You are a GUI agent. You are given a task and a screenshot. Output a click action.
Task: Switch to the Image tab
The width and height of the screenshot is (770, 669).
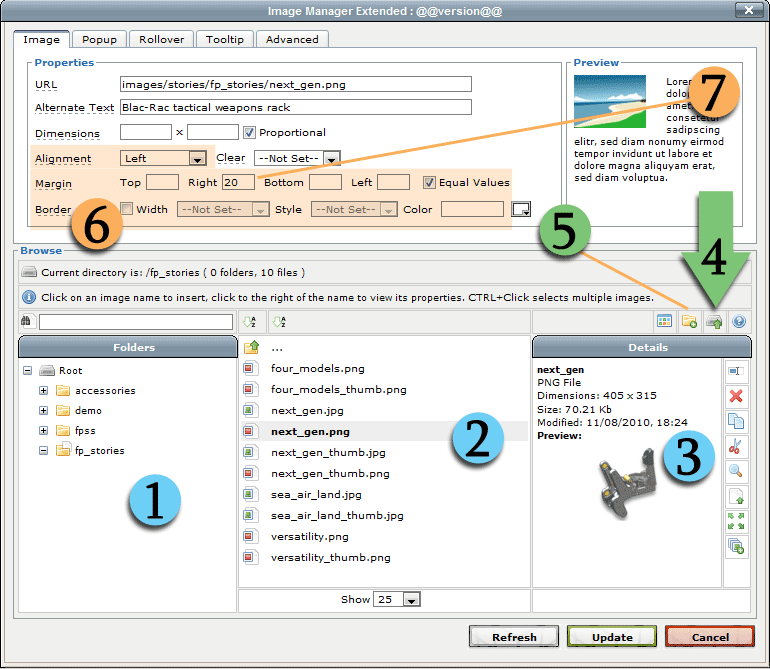coord(42,39)
